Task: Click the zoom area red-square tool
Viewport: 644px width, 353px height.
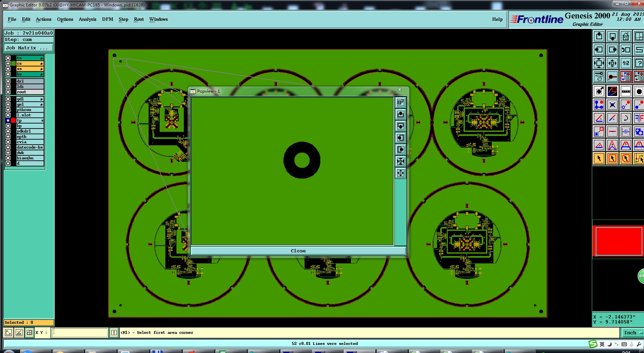Action: click(x=612, y=91)
